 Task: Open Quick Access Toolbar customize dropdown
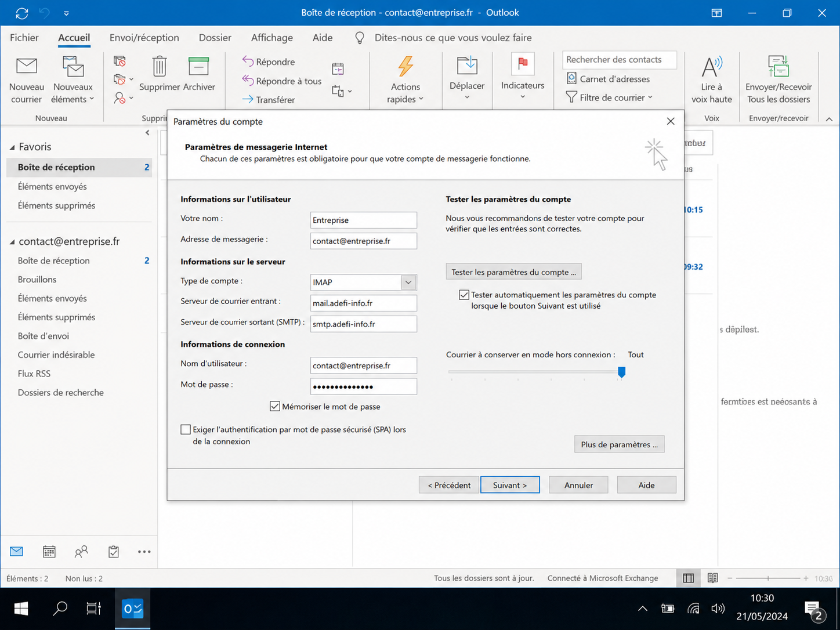[x=66, y=13]
